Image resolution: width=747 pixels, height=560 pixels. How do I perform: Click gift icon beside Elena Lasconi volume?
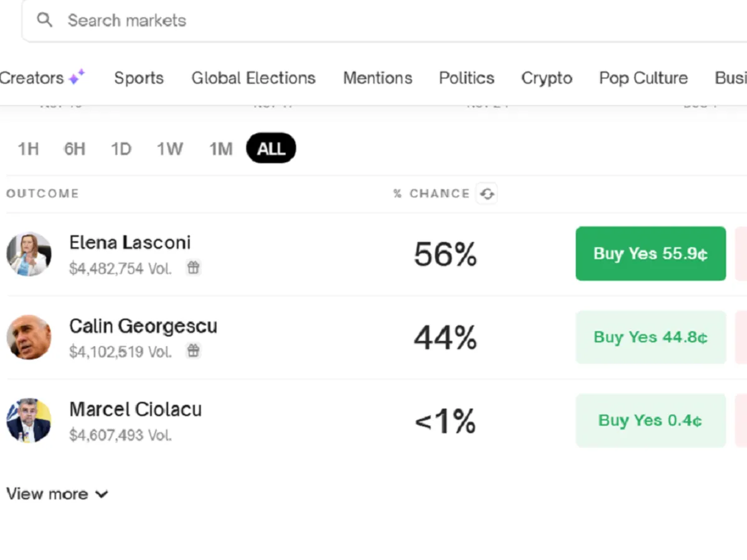click(x=194, y=268)
